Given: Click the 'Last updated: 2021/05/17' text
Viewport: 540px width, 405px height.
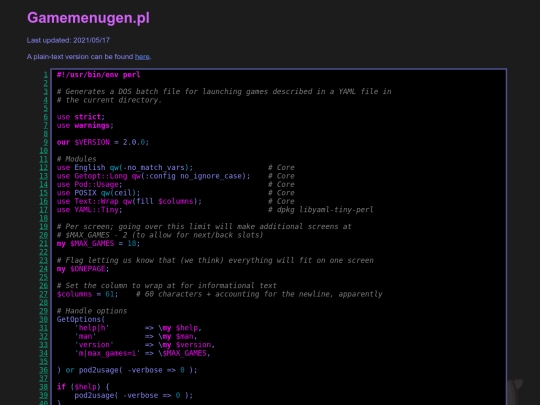Looking at the screenshot, I should click(x=68, y=40).
